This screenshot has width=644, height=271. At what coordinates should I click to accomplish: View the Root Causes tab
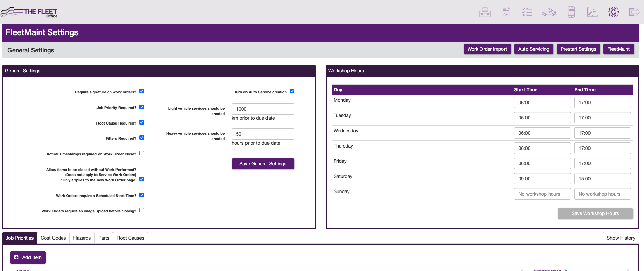click(x=130, y=238)
